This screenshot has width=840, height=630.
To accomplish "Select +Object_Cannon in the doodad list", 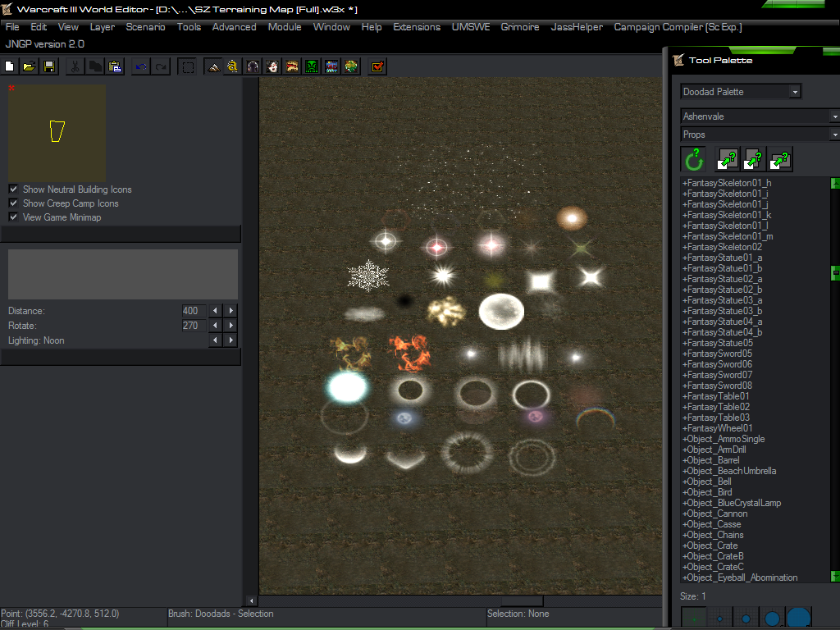I will (x=715, y=514).
